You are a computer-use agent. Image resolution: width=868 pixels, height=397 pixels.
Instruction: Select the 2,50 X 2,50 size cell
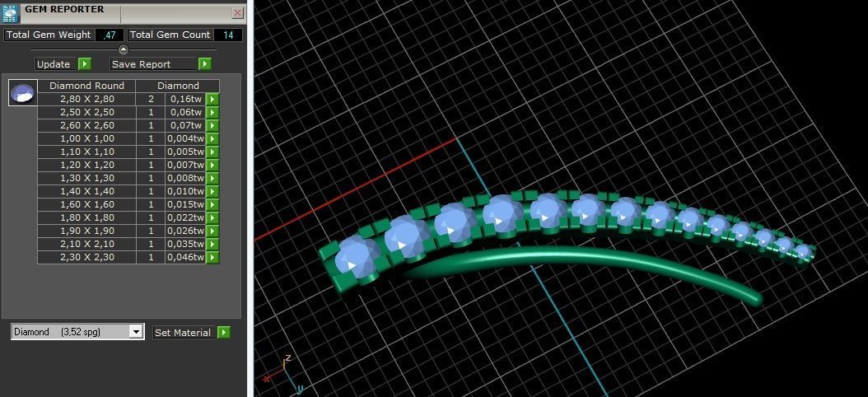[x=87, y=112]
